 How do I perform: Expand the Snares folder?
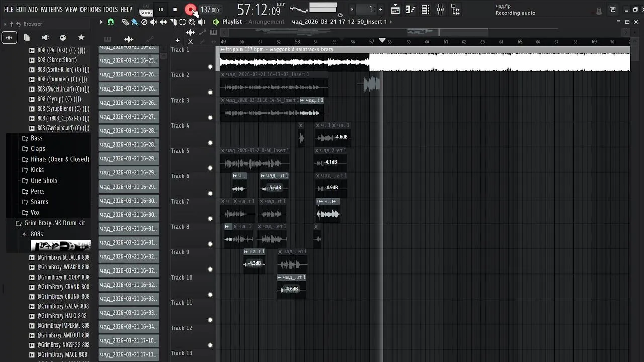[39, 202]
